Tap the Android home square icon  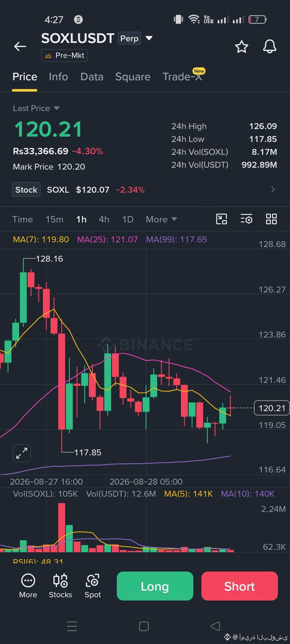click(144, 626)
